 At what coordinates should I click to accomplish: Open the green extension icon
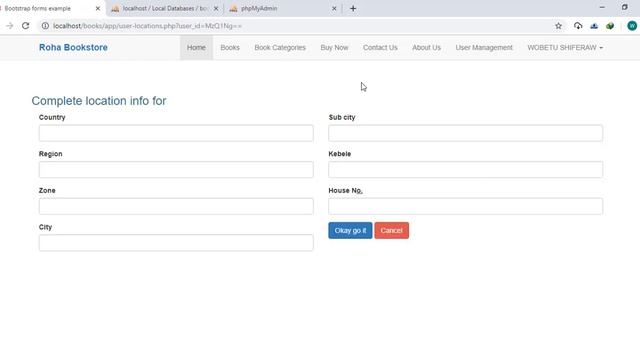[x=610, y=26]
